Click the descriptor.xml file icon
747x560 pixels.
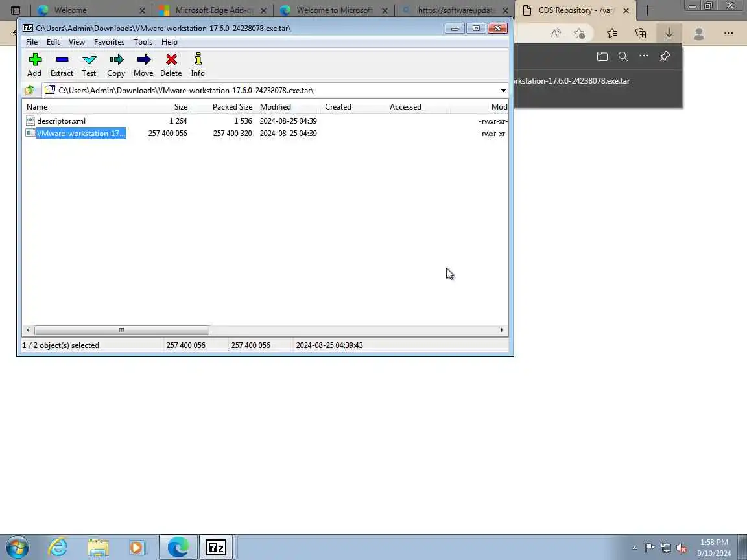30,121
